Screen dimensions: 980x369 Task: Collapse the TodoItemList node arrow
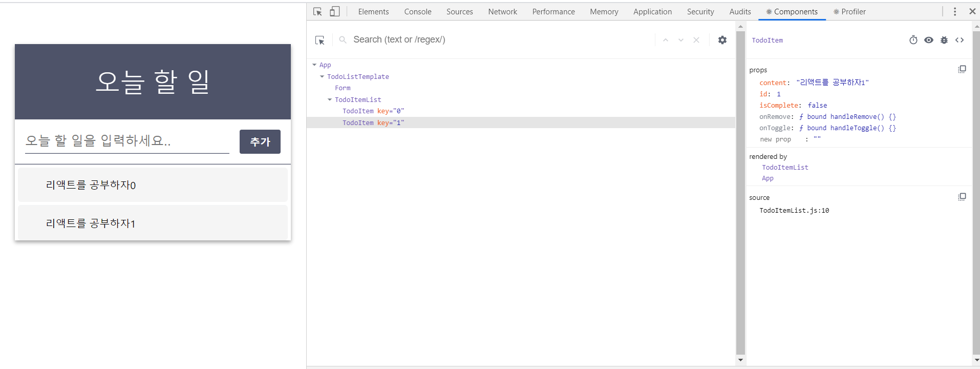tap(330, 99)
